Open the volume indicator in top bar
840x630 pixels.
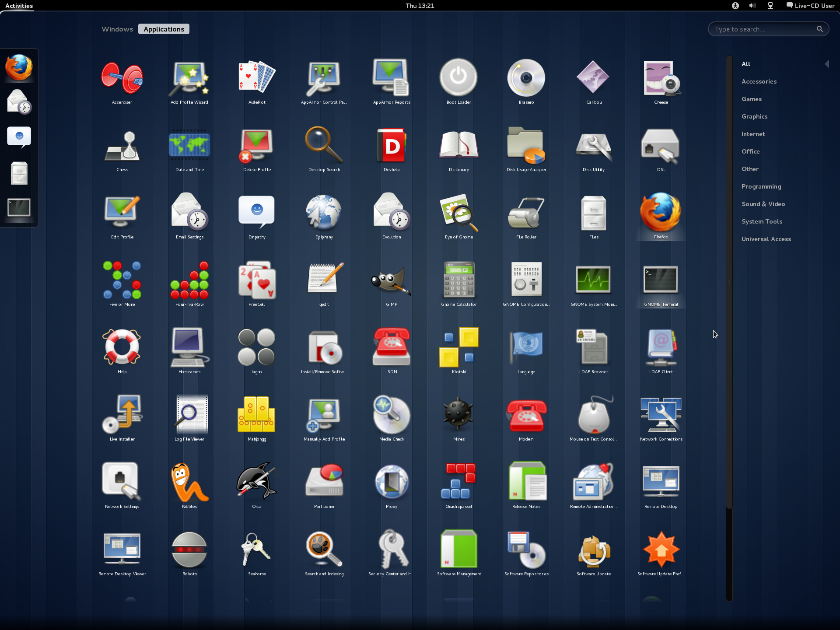(752, 6)
